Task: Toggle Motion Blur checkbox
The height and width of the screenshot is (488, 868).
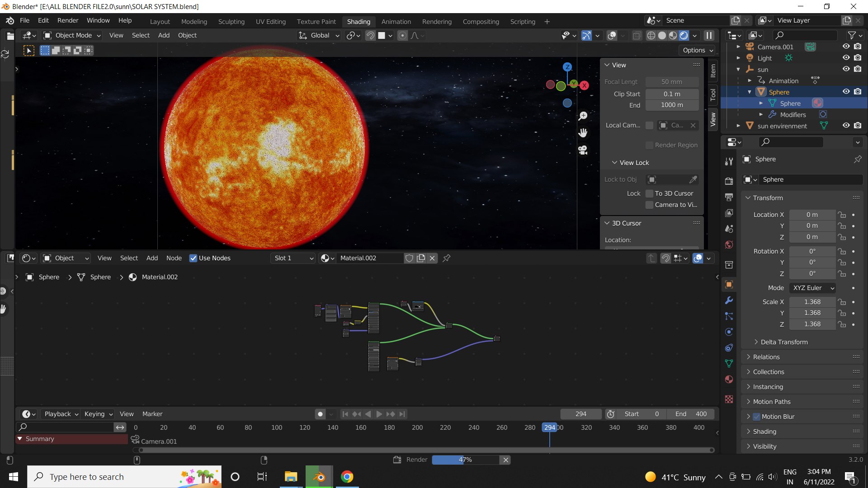Action: click(x=757, y=417)
